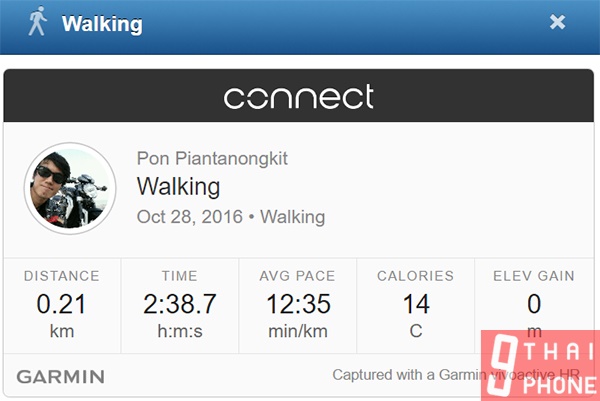Select the Elev Gain 0 m stat
Screen dimensions: 600x401
pyautogui.click(x=534, y=305)
